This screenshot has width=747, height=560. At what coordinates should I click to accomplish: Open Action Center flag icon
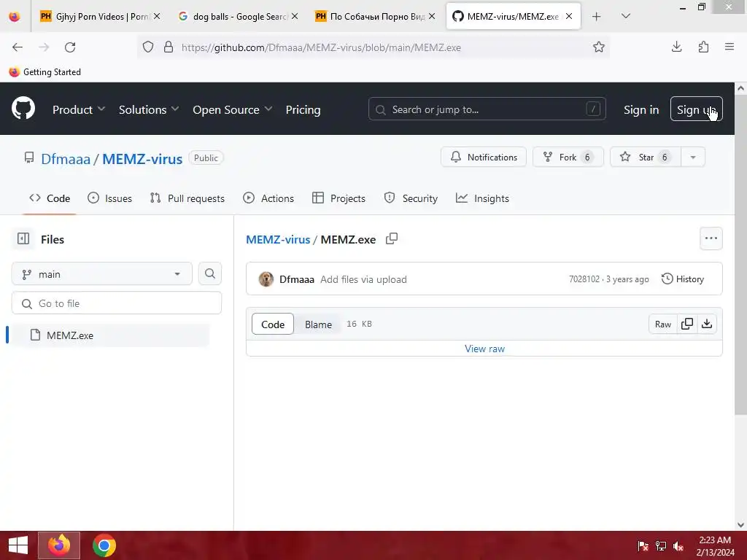[x=643, y=545]
